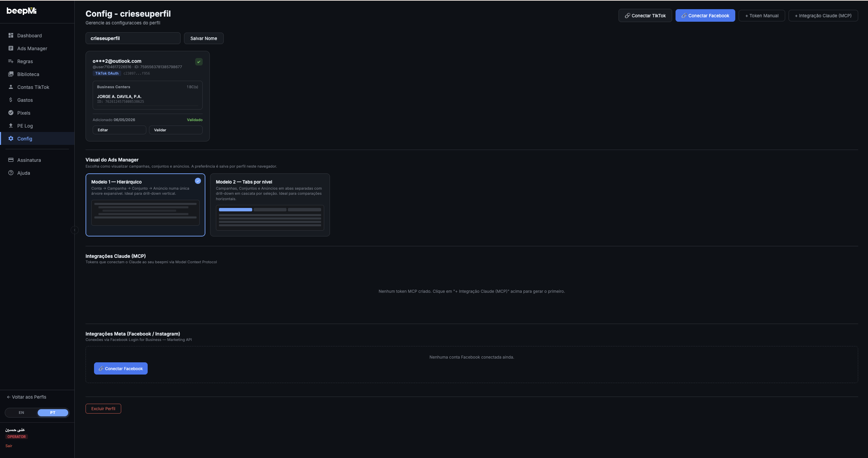868x458 pixels.
Task: Click the Ajuda question mark icon
Action: (11, 173)
